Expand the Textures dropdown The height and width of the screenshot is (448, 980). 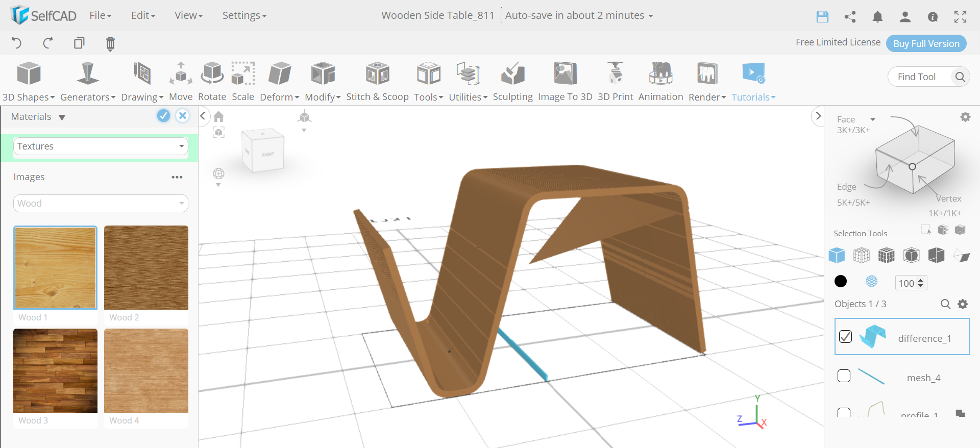click(x=101, y=146)
